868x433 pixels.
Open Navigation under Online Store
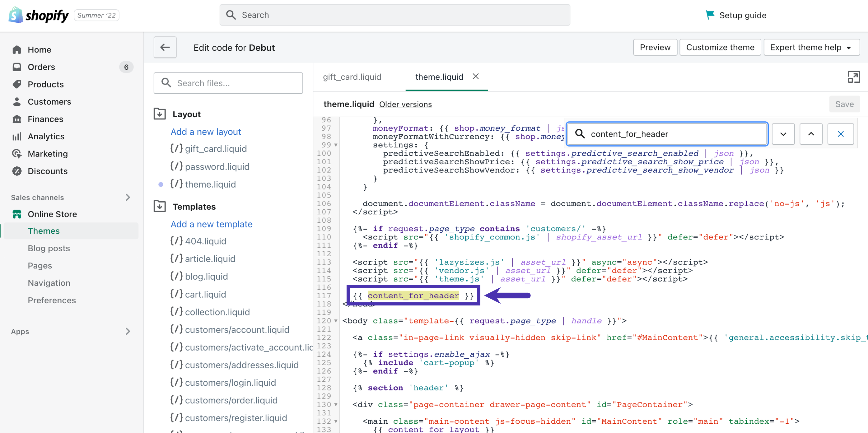[49, 283]
